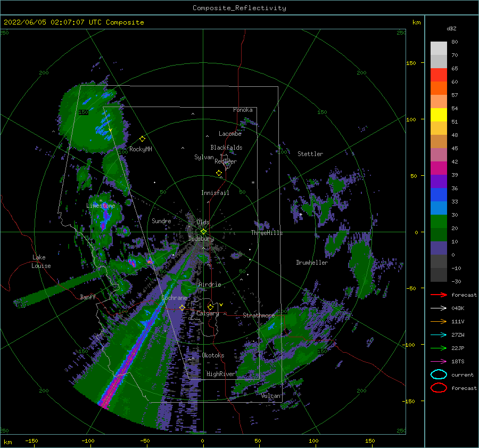
Task: Click the magenta swatch between 42 and 39
Action: click(x=439, y=168)
